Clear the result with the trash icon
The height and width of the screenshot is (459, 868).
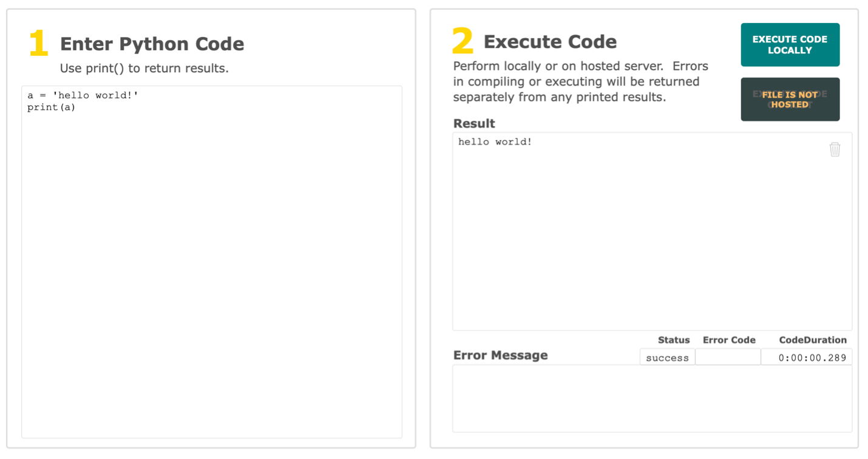click(x=835, y=149)
